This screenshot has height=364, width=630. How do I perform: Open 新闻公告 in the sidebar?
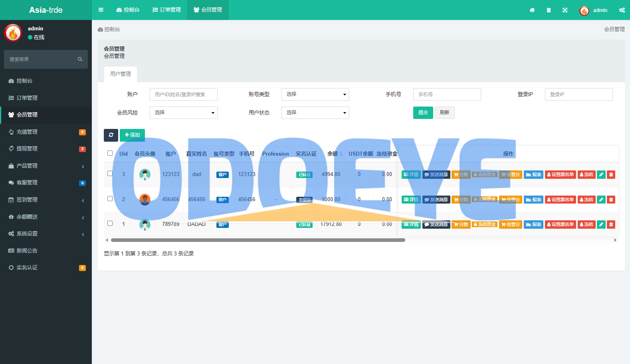(x=46, y=251)
